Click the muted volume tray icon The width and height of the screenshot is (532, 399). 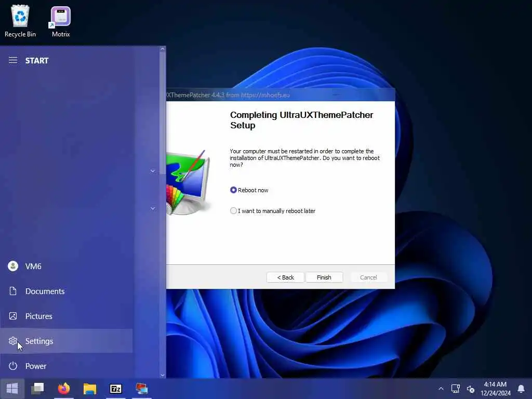click(470, 389)
